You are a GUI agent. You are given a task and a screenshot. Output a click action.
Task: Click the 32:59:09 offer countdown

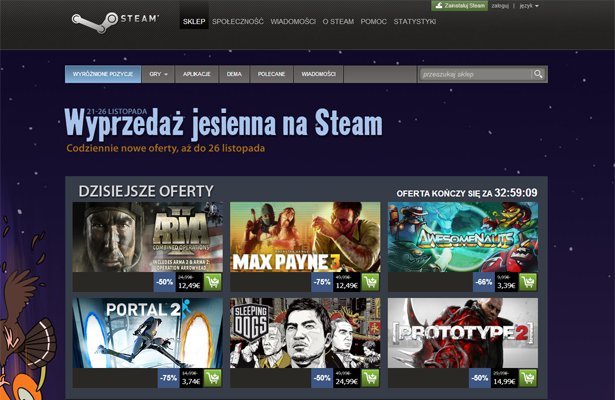click(x=516, y=193)
